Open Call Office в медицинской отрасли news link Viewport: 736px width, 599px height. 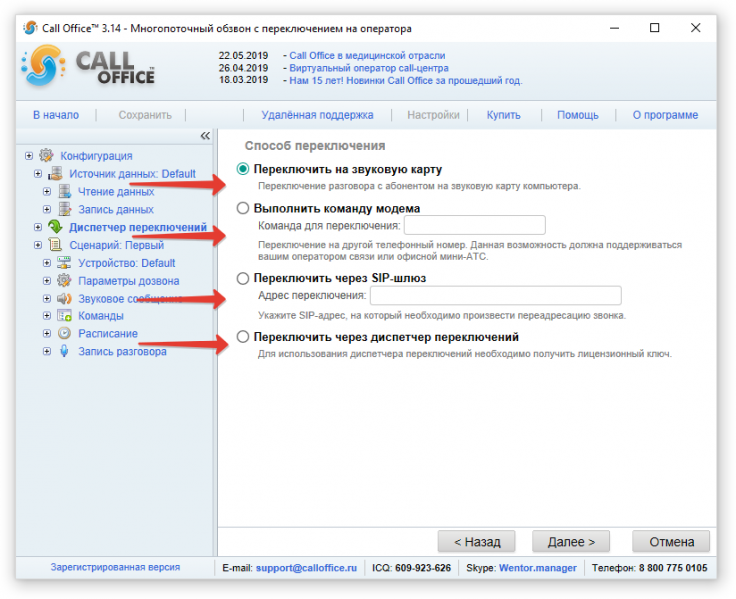pos(367,55)
